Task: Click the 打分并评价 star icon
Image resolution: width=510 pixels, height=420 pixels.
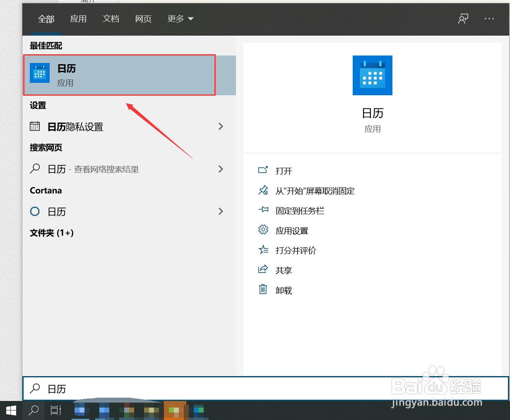Action: 263,250
